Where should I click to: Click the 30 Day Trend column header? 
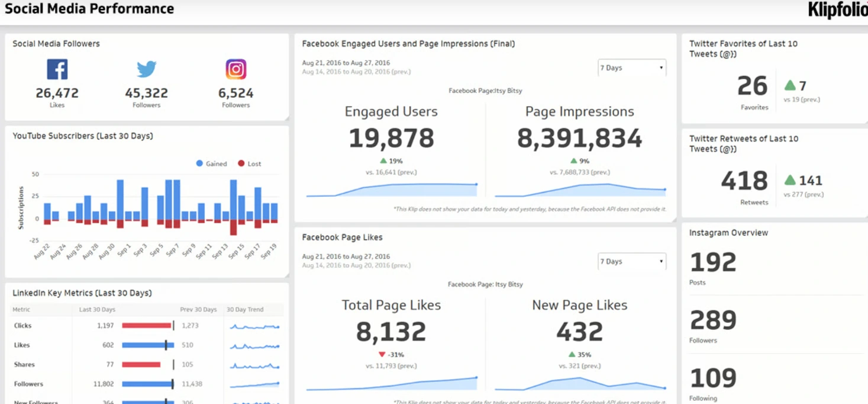point(245,309)
